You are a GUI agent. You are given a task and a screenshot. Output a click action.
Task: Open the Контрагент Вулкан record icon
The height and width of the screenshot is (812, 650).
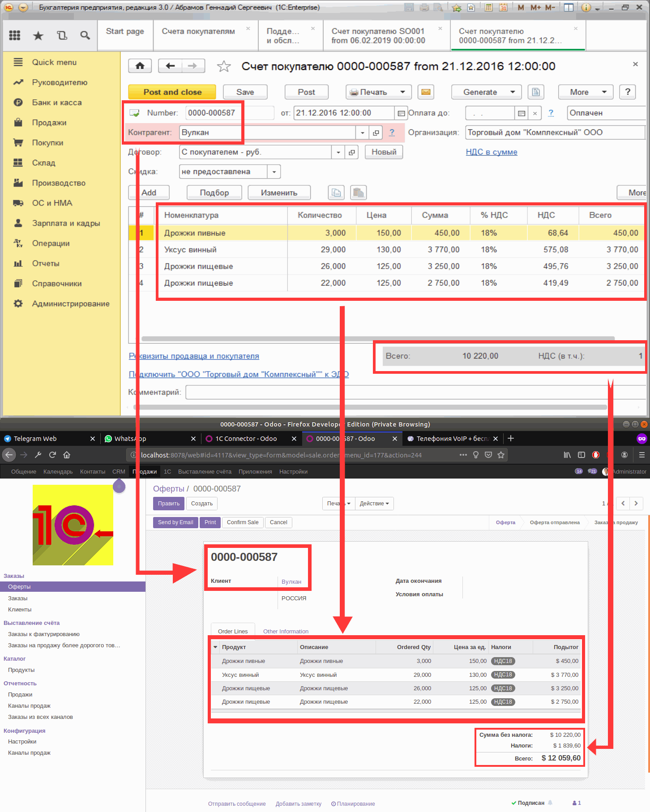pos(376,132)
